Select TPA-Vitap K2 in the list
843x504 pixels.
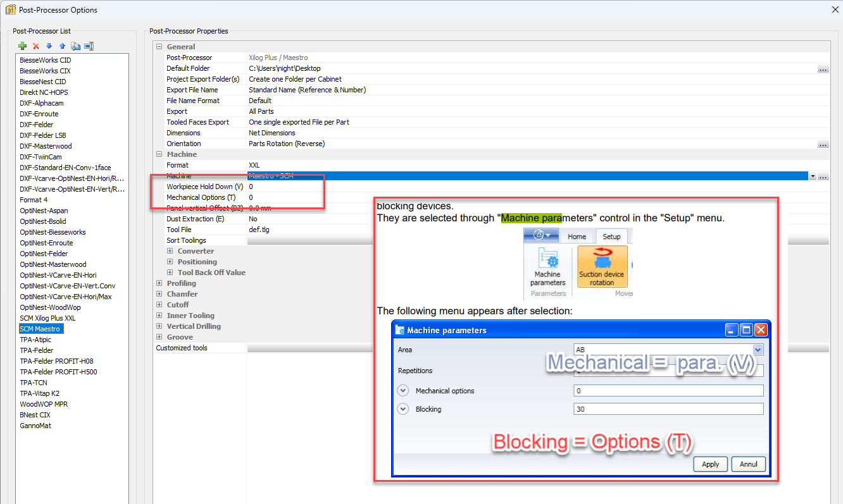(x=39, y=393)
